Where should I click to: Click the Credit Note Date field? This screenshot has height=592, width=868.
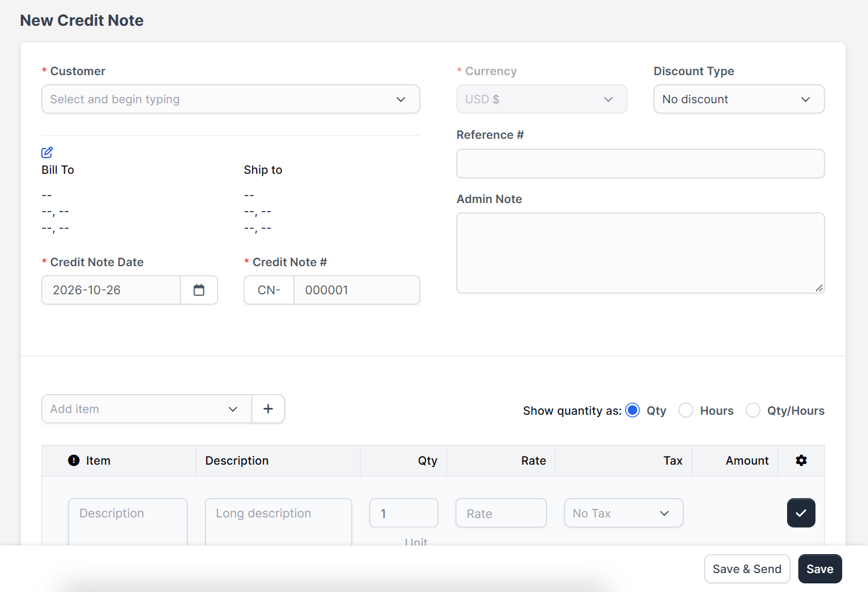(111, 290)
